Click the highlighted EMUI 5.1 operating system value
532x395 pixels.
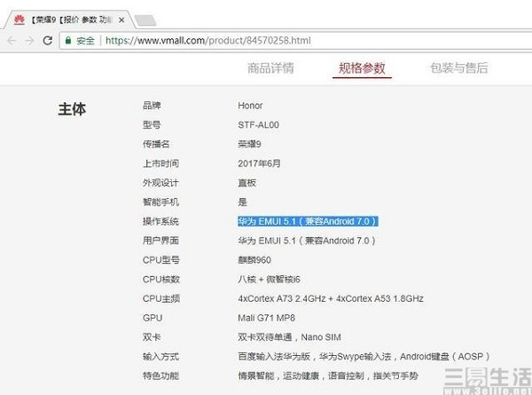[x=308, y=221]
